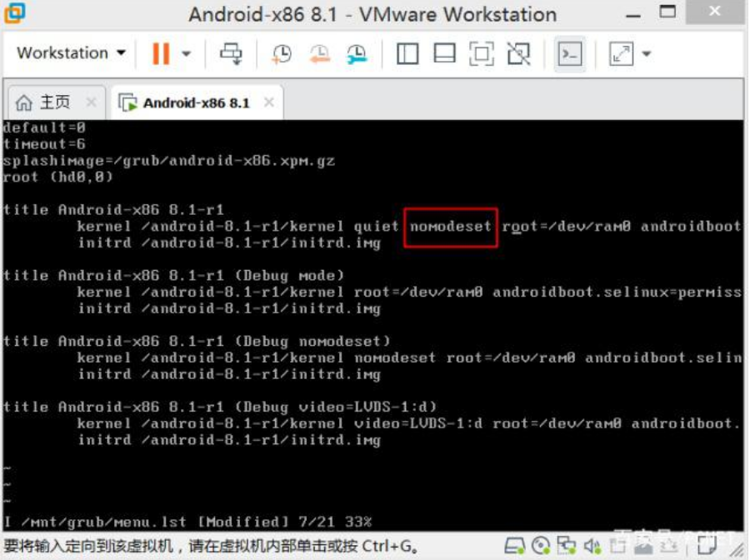Click the '/mnt/grub/menu.lst [Modified]' status line
This screenshot has height=560, width=750.
click(187, 522)
